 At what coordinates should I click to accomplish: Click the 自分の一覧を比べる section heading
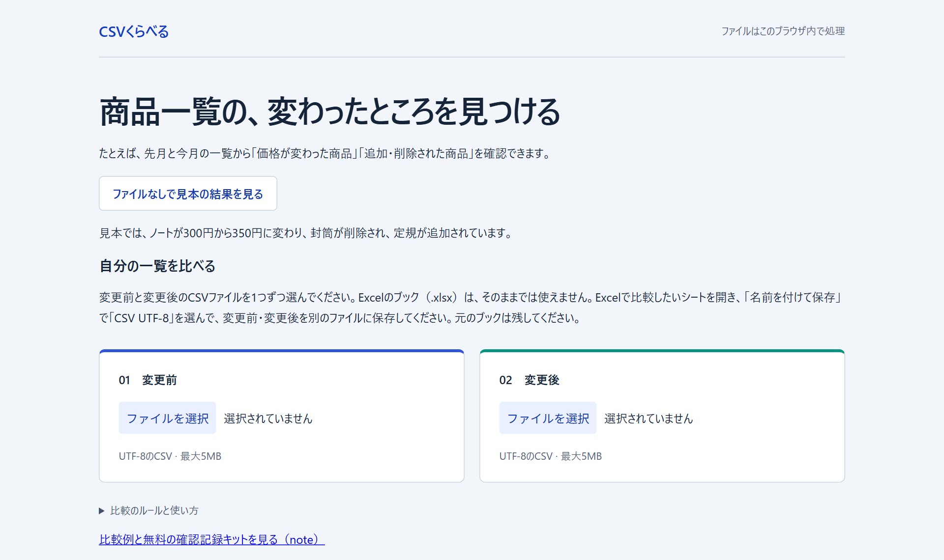157,266
